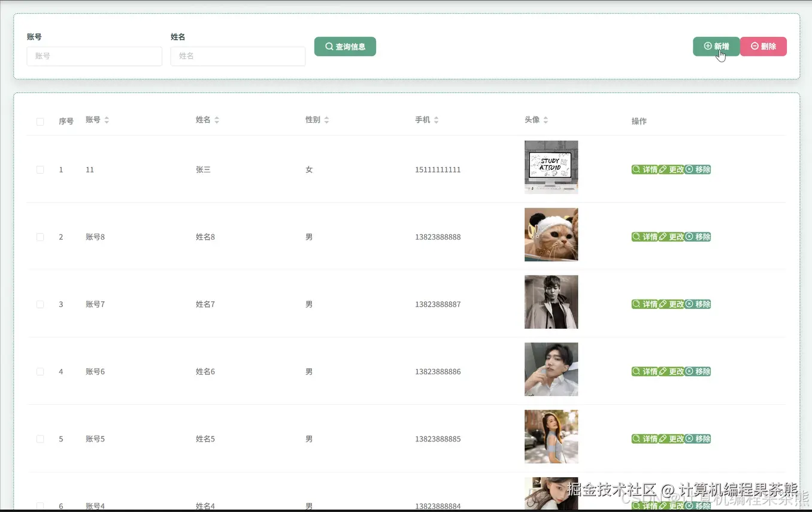View 详情 details for the 账号8 row
Viewport: 812px width, 512px height.
point(645,237)
